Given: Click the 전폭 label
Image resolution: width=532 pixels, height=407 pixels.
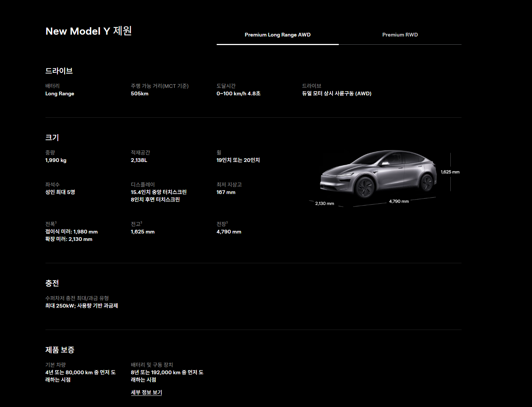Looking at the screenshot, I should tap(50, 224).
